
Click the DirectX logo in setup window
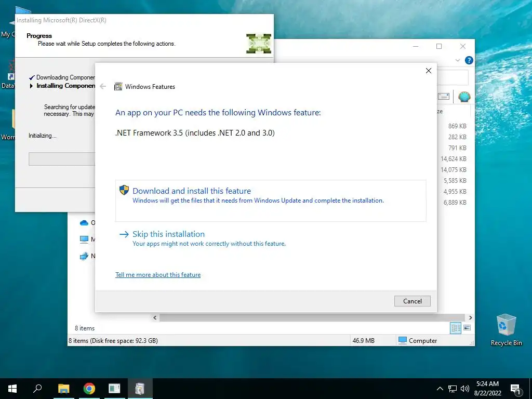point(259,44)
